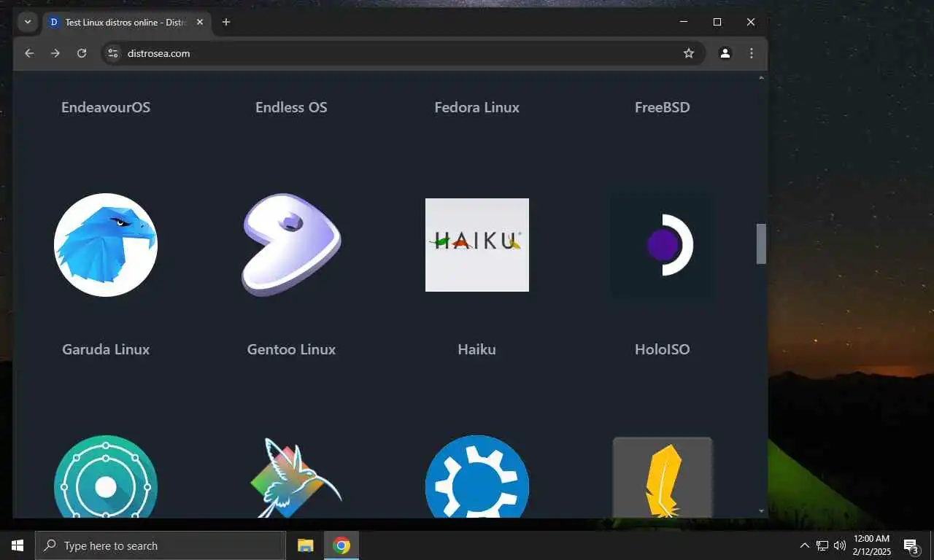The width and height of the screenshot is (934, 560).
Task: Click the teal circular orbit distro logo
Action: point(106,477)
